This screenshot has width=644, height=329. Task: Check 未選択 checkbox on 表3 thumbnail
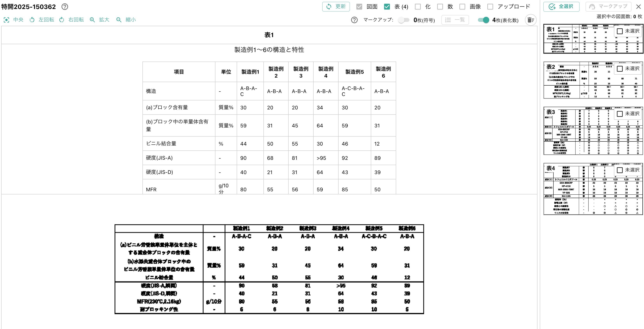click(x=620, y=114)
